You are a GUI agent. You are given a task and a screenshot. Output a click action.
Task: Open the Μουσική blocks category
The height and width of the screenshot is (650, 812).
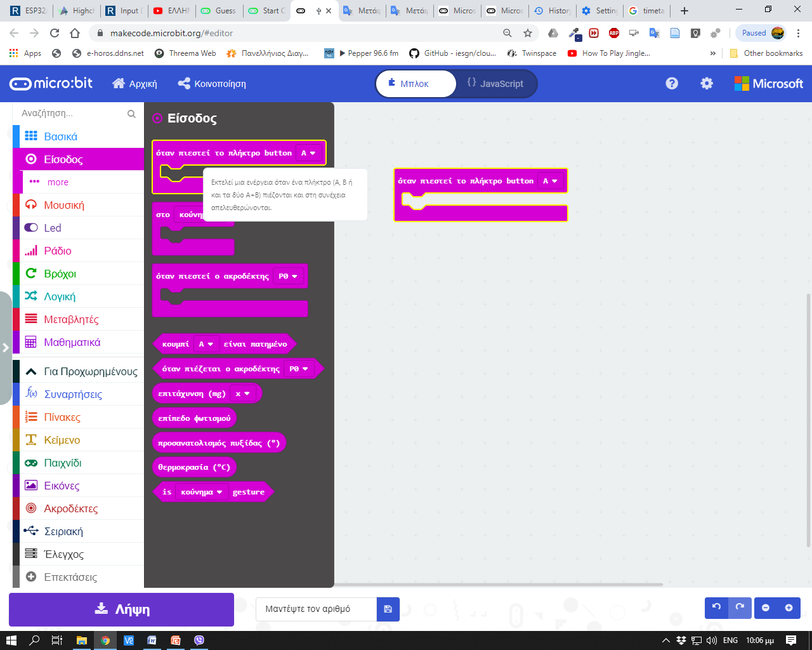79,205
